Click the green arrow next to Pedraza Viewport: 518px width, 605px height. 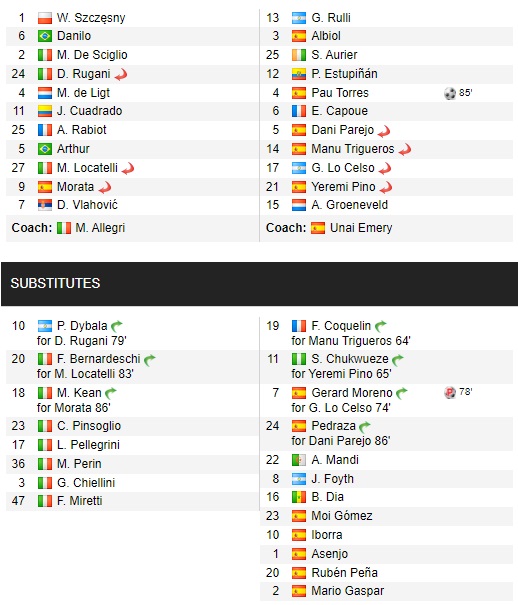click(364, 427)
